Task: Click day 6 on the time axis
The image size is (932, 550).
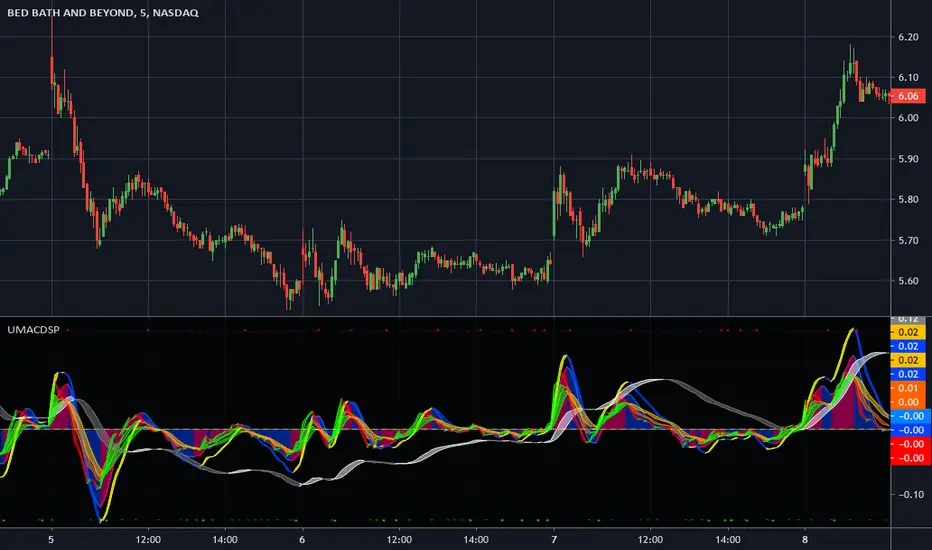Action: [x=302, y=539]
